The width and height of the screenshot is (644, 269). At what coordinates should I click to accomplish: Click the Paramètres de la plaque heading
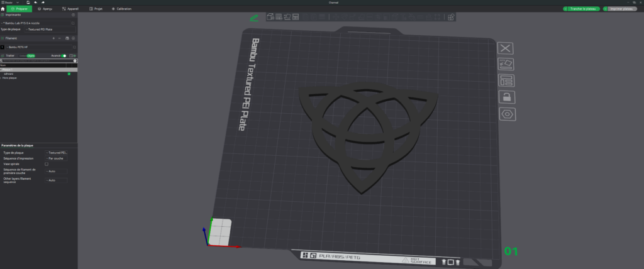[x=17, y=145]
